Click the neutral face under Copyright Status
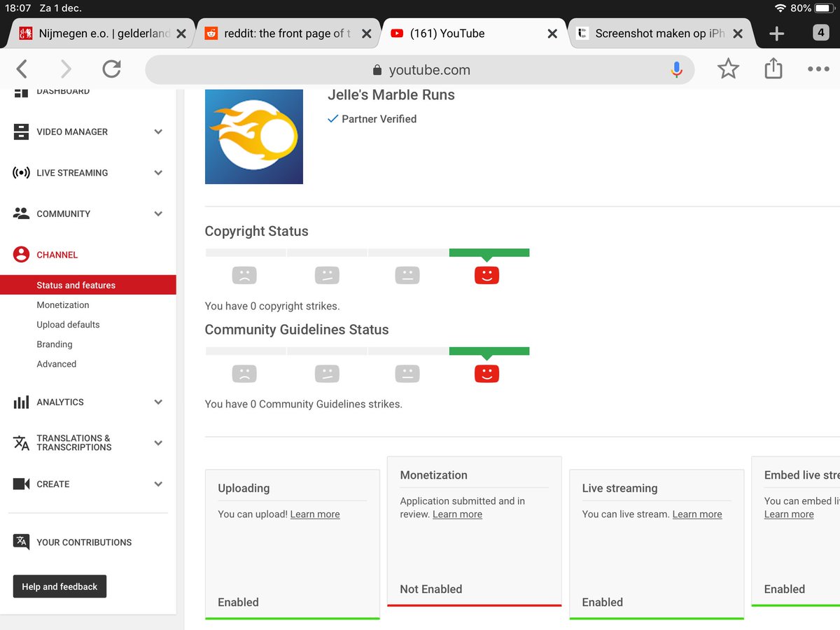Image resolution: width=840 pixels, height=630 pixels. click(407, 275)
